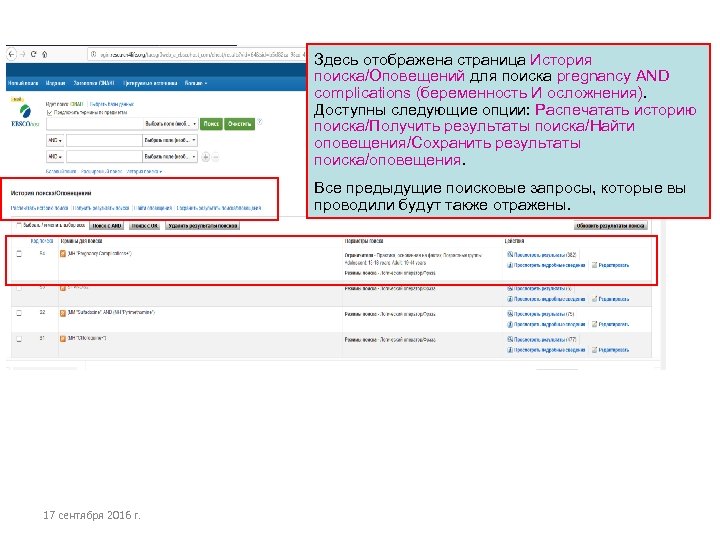Screen dimensions: 720x540
Task: Open the first row select field dropdown
Action: (x=170, y=124)
